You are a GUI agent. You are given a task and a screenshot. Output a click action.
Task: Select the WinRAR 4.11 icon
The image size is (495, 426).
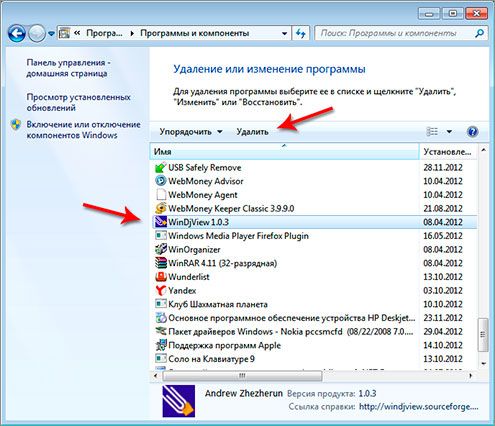click(161, 263)
